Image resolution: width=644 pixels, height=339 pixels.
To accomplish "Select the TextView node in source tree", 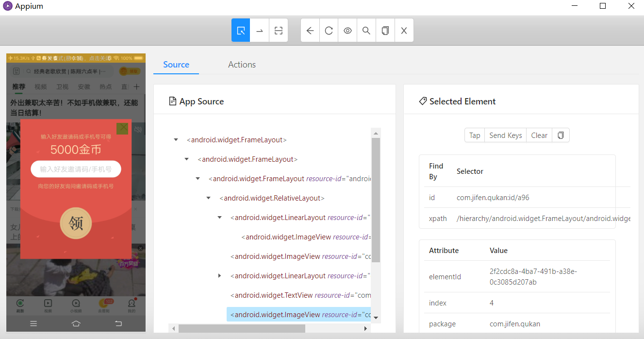I will pyautogui.click(x=300, y=295).
